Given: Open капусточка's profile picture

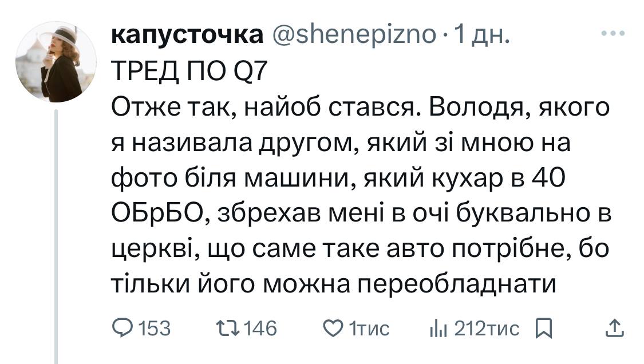Looking at the screenshot, I should [x=56, y=62].
